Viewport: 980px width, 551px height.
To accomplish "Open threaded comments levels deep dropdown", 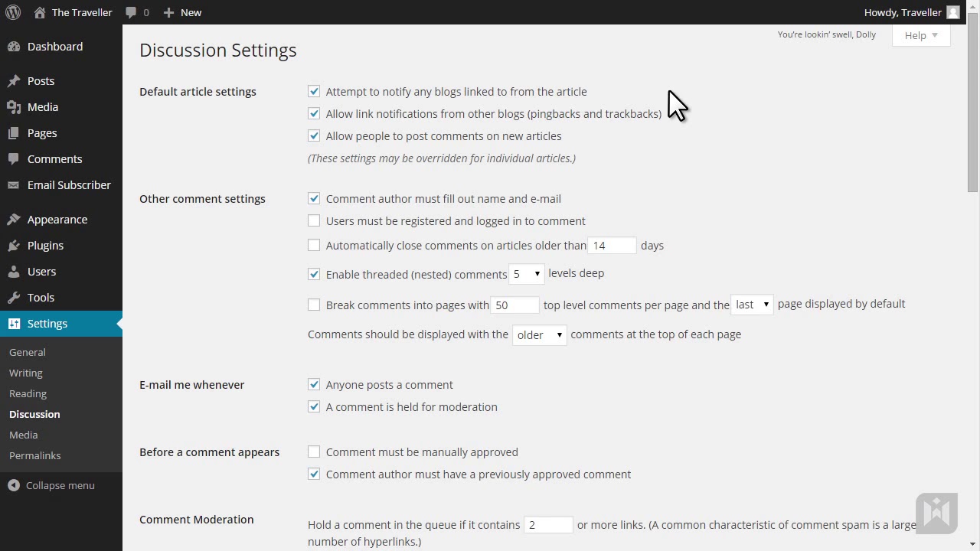I will [x=527, y=274].
